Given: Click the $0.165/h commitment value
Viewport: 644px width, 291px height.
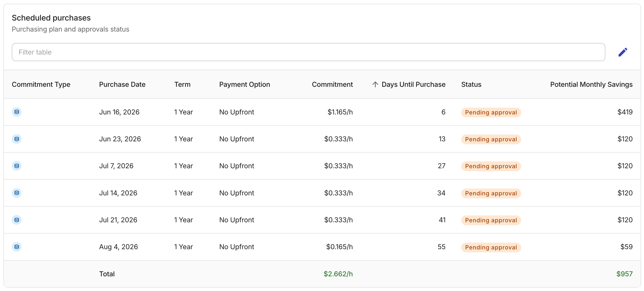Looking at the screenshot, I should tap(339, 247).
